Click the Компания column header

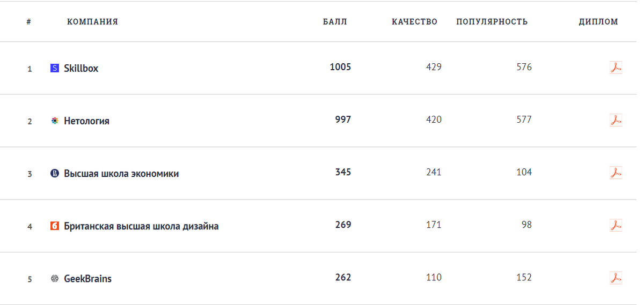[92, 22]
